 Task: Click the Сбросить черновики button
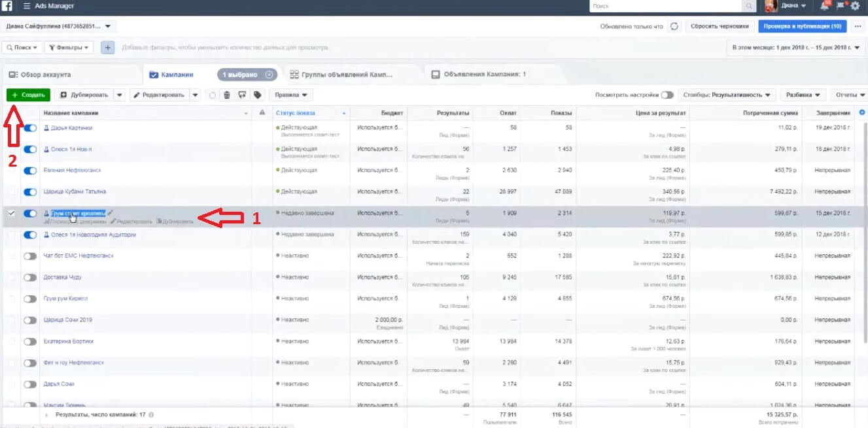coord(720,27)
